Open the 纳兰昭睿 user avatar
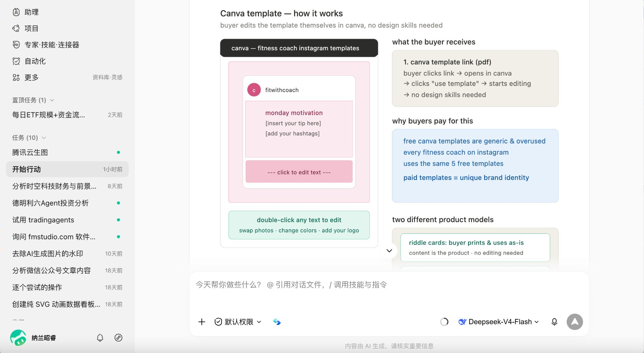The height and width of the screenshot is (353, 644). [x=18, y=338]
